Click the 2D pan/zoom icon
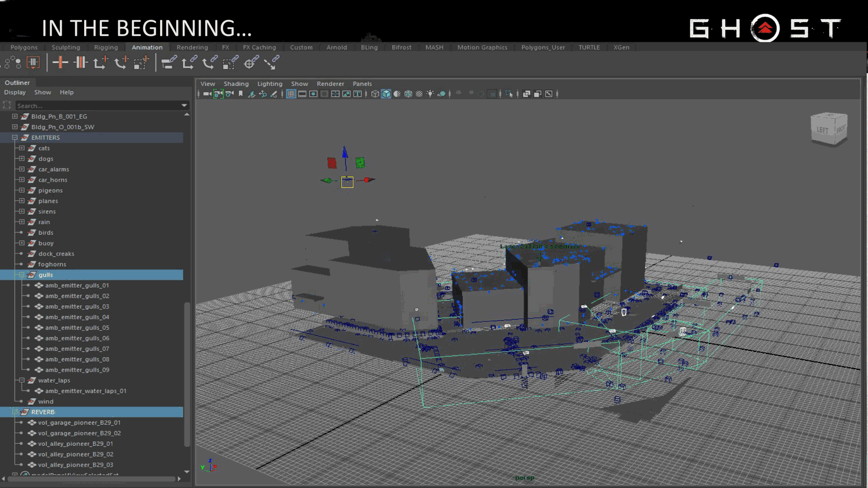Screen dimensions: 868x488 (263, 94)
